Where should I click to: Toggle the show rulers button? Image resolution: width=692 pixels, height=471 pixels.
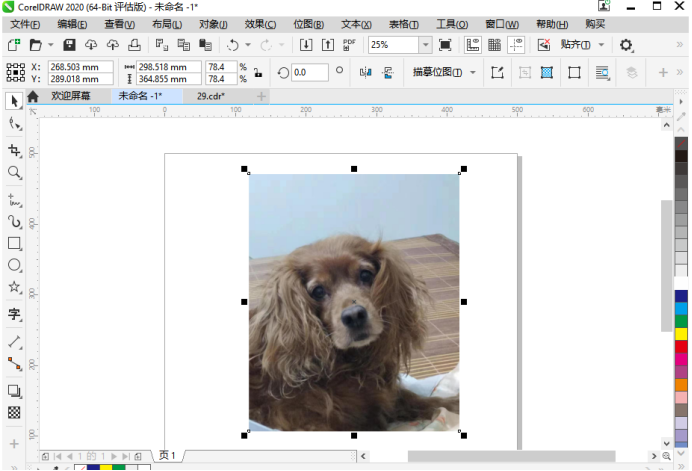click(472, 45)
